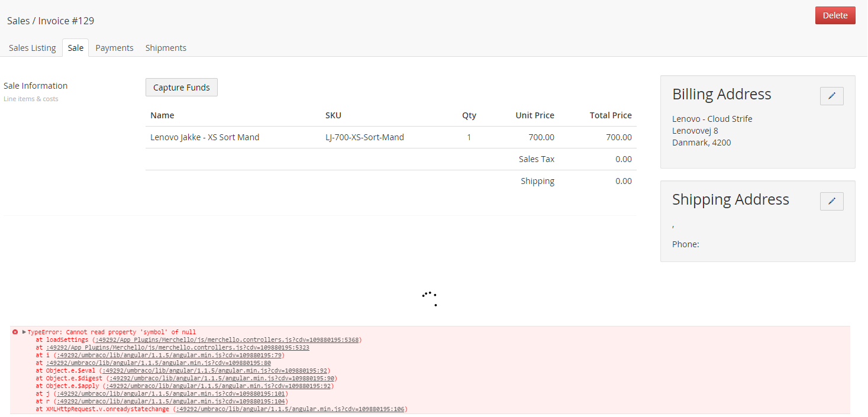Screen dimensions: 868x417
Task: Click the 'Phone:' shipping label
Action: (x=686, y=244)
